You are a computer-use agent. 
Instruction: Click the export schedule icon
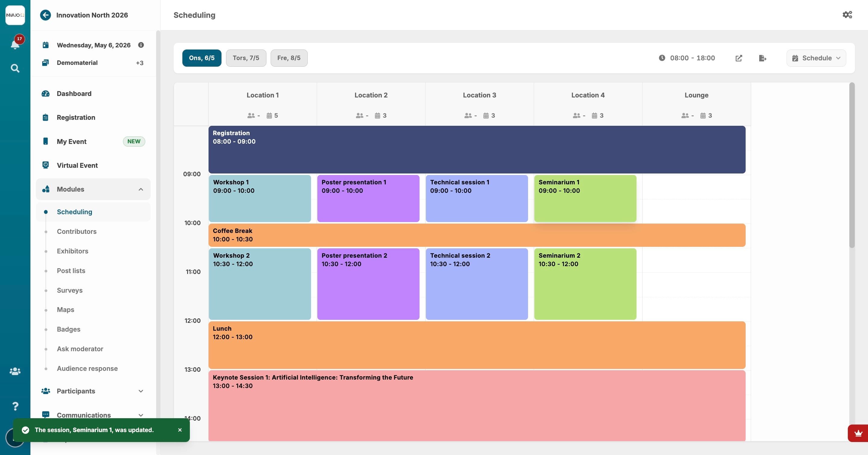(x=763, y=58)
